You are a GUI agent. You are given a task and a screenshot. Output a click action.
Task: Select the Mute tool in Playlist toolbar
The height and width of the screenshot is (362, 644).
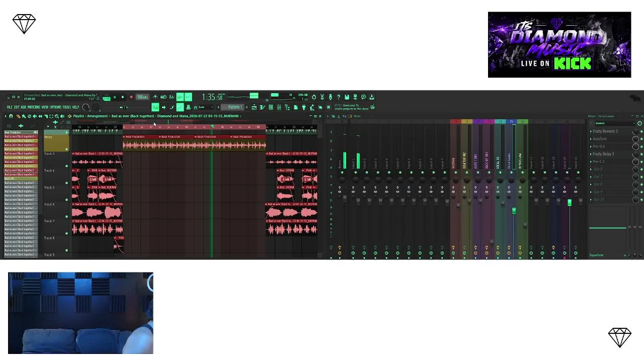pos(34,116)
